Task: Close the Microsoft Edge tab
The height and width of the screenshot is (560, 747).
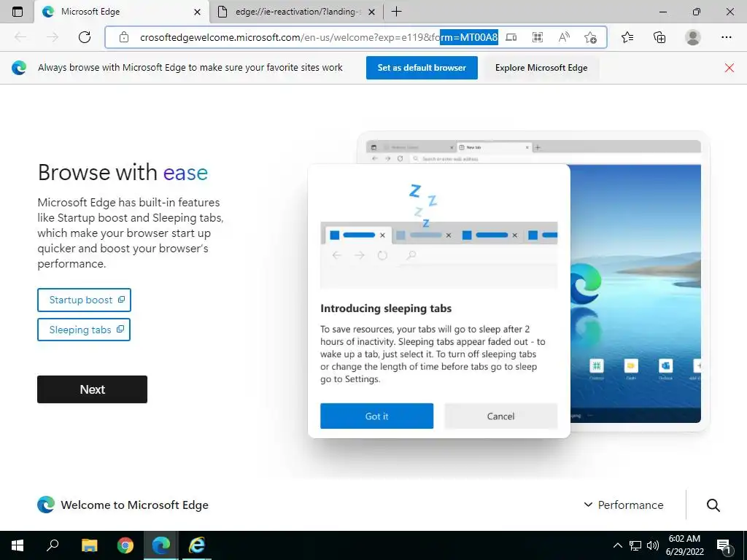Action: (197, 12)
